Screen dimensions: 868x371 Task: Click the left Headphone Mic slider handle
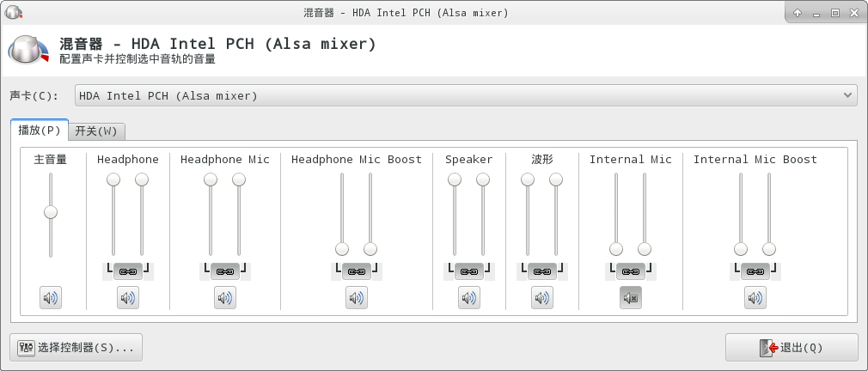pyautogui.click(x=211, y=179)
